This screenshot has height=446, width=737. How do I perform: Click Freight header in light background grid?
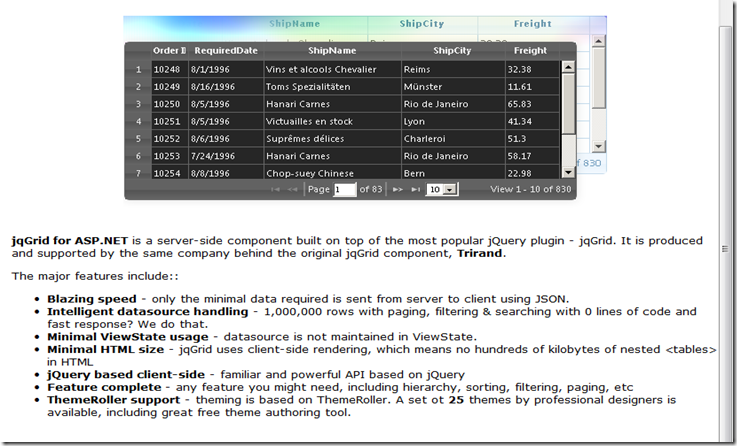[533, 23]
